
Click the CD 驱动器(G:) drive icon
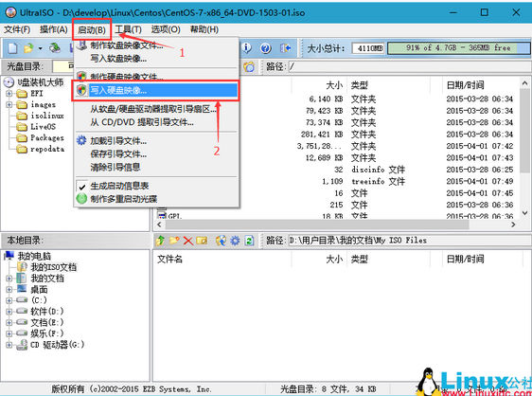[x=22, y=345]
